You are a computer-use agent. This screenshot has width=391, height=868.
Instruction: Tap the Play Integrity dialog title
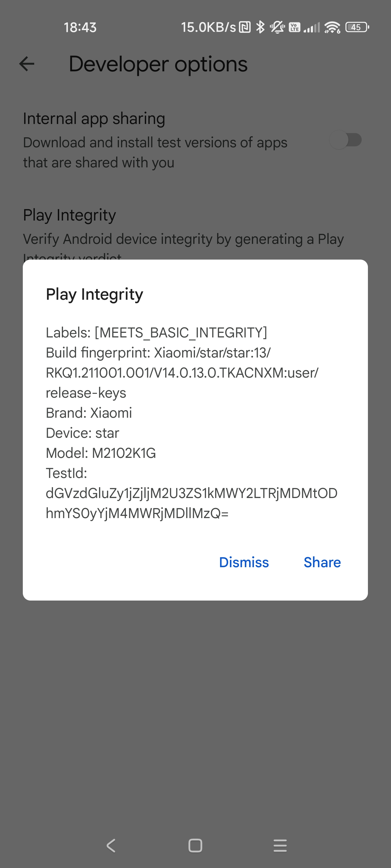point(94,295)
